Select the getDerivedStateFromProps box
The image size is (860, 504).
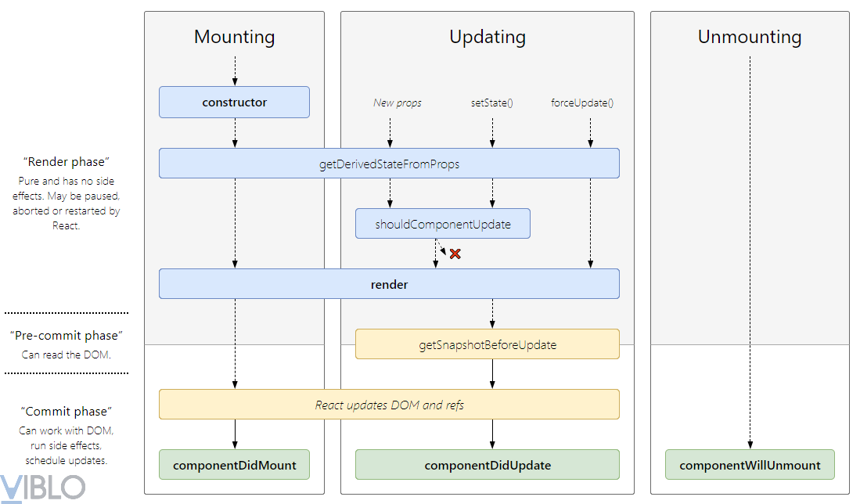coord(389,164)
